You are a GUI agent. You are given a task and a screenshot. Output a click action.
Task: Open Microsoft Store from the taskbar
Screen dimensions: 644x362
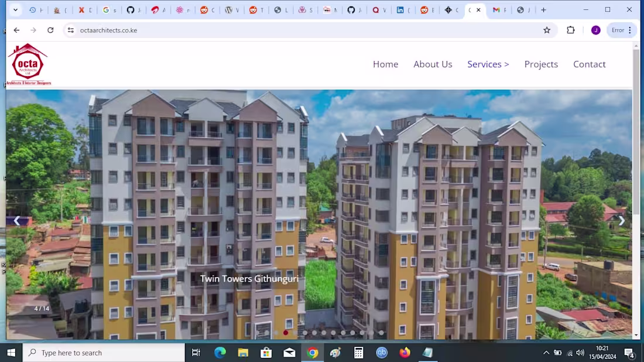coord(266,353)
